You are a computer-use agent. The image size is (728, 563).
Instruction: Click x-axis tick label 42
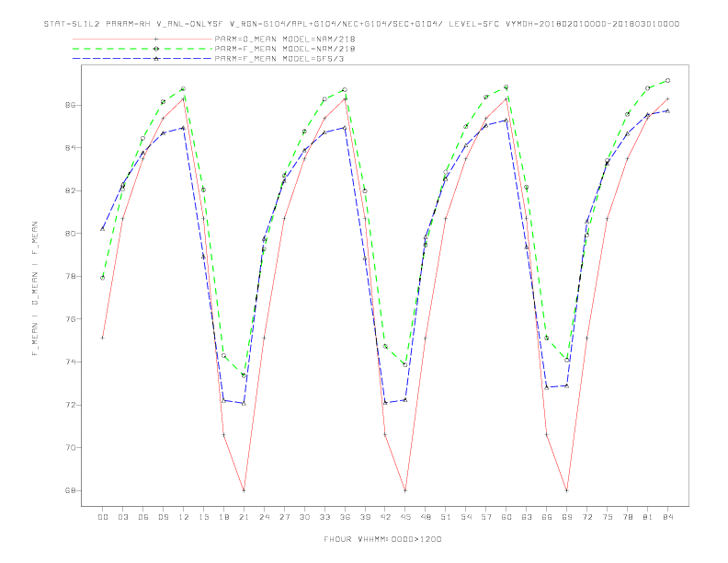point(385,517)
